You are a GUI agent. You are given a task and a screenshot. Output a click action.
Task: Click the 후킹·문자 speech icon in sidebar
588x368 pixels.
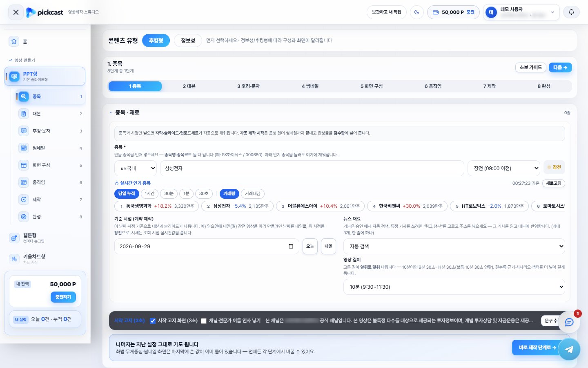click(x=24, y=131)
